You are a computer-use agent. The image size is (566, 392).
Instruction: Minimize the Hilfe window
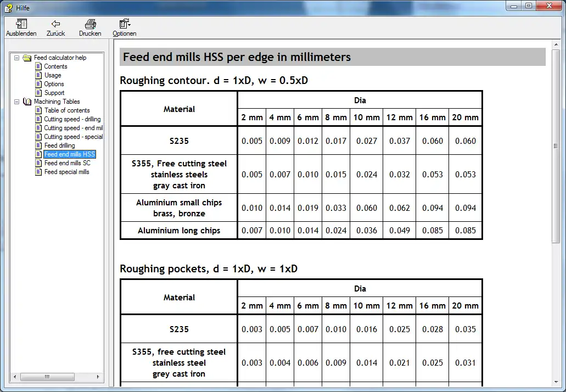coord(513,6)
